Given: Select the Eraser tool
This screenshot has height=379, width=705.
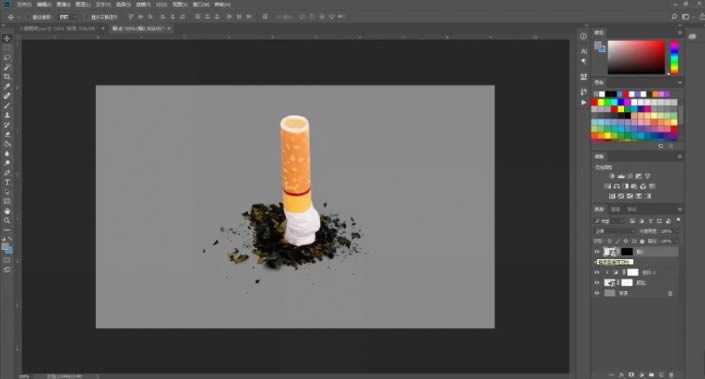Looking at the screenshot, I should point(7,134).
